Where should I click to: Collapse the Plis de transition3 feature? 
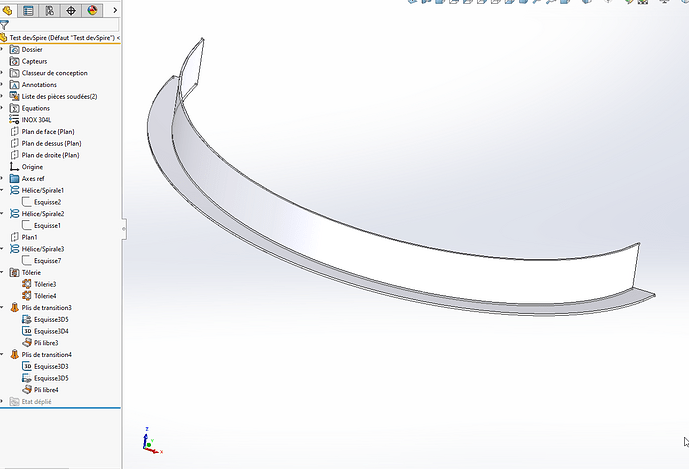[x=3, y=307]
